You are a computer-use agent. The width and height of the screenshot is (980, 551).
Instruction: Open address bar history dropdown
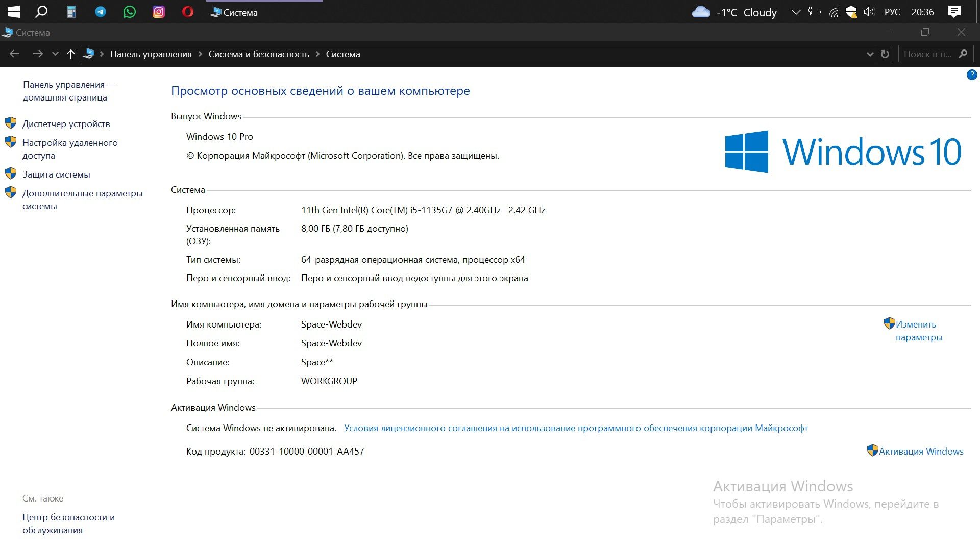(x=870, y=54)
